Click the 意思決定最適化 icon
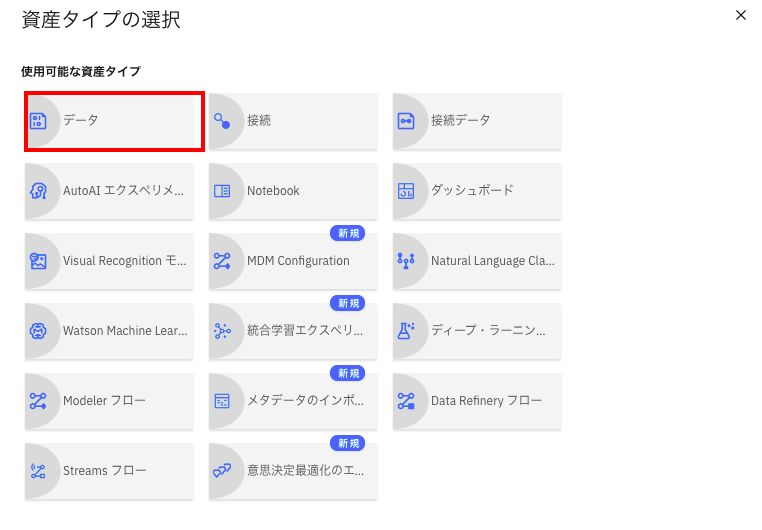 pos(222,471)
